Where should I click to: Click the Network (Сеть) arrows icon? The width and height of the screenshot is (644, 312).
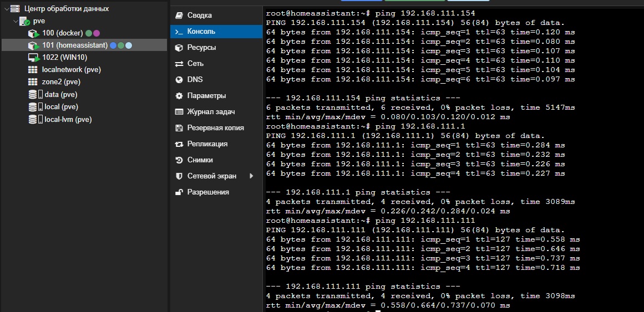179,64
